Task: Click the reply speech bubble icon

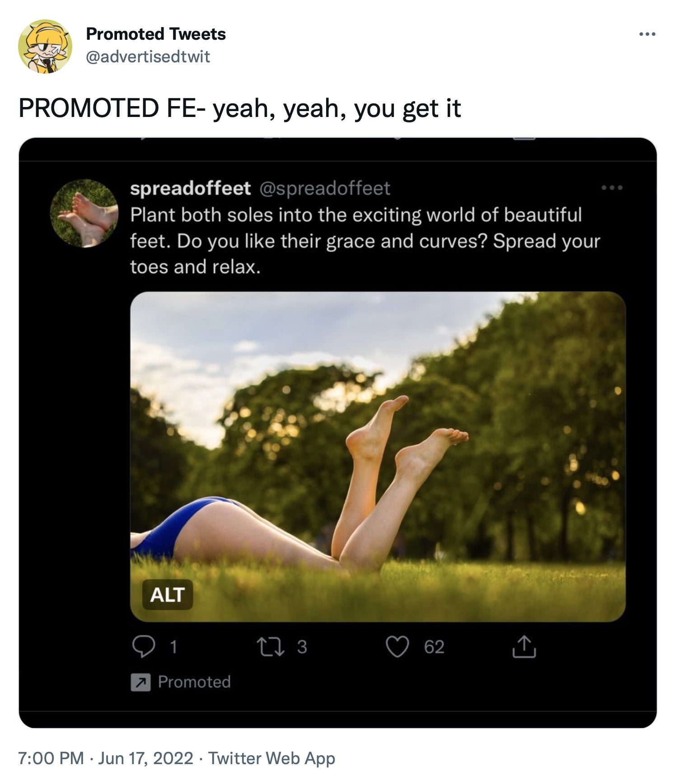Action: 144,647
